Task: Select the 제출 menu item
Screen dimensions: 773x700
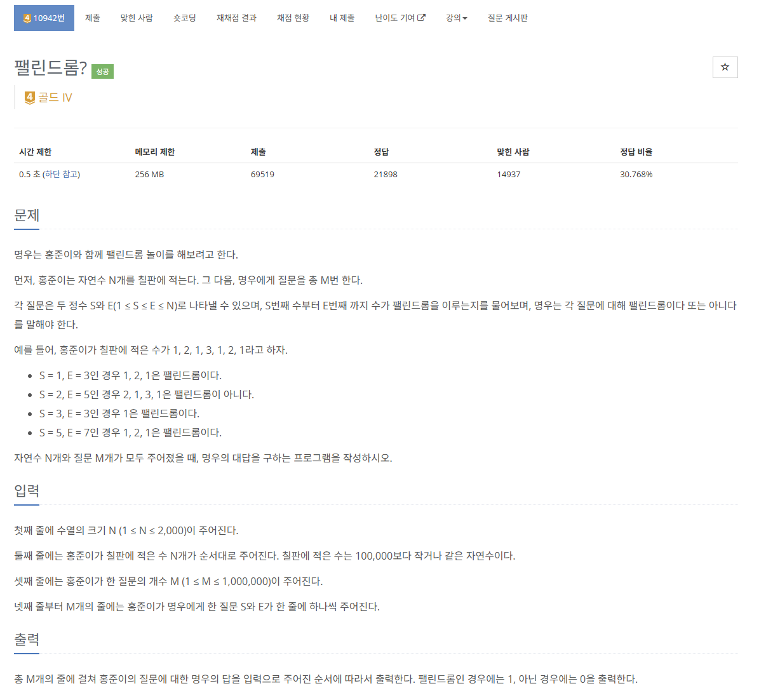Action: tap(92, 18)
